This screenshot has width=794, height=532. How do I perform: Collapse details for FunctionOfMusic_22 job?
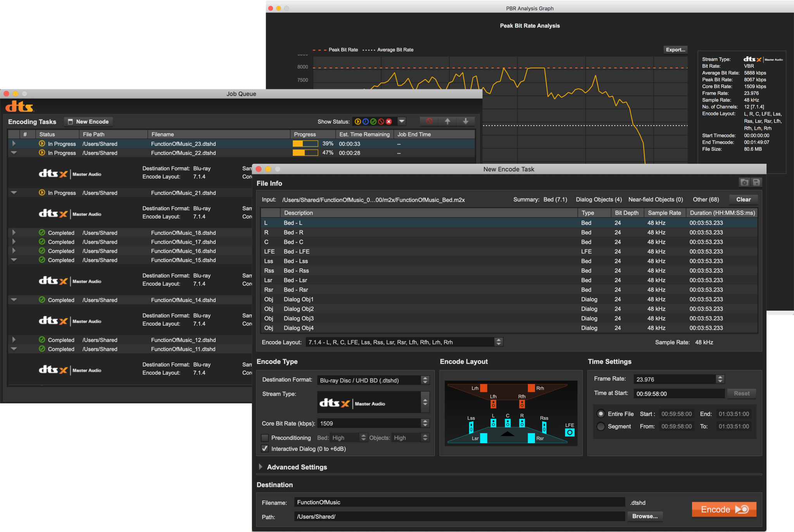coord(14,153)
